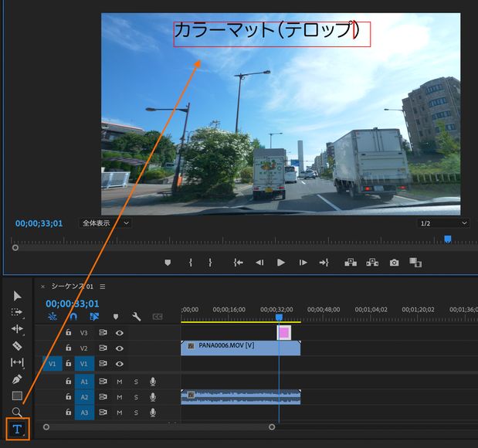Screen dimensions: 478x448
Task: Close the シーケンス 01 tab
Action: 43,287
